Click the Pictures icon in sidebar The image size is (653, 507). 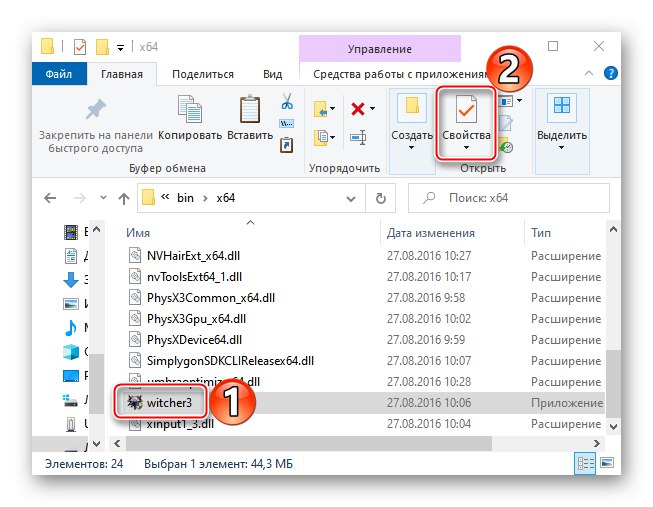pyautogui.click(x=71, y=304)
